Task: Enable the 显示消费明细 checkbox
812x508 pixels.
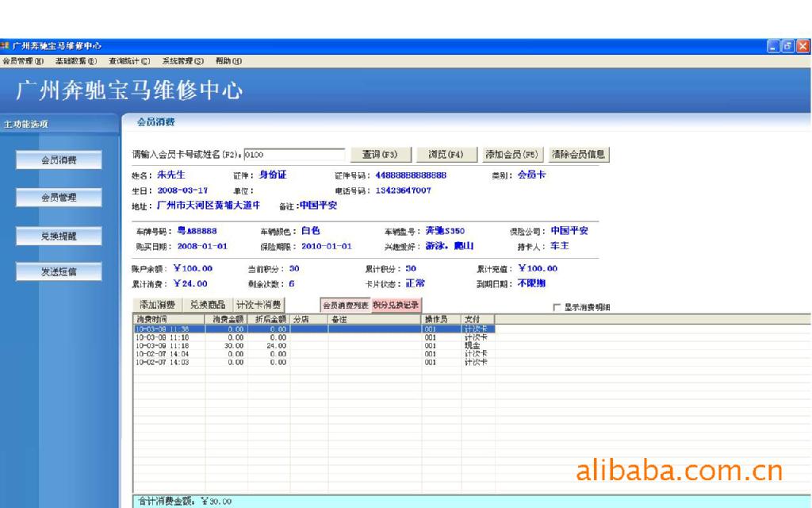Action: 557,307
